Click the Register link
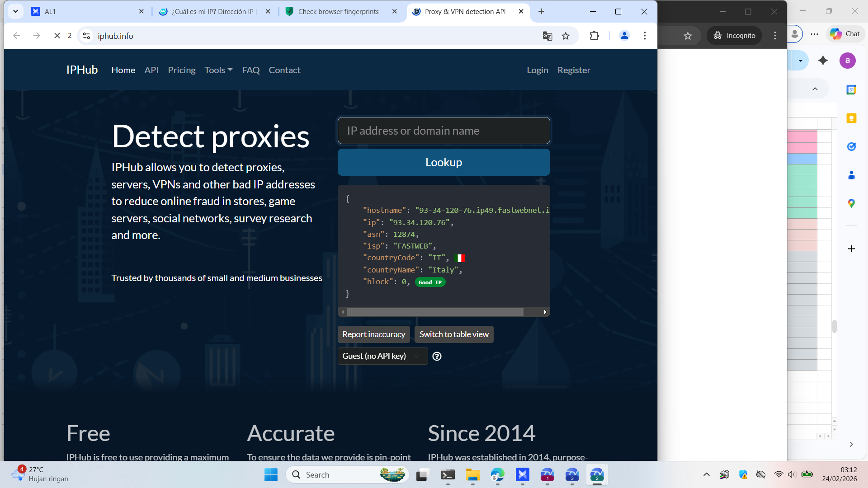 tap(573, 70)
